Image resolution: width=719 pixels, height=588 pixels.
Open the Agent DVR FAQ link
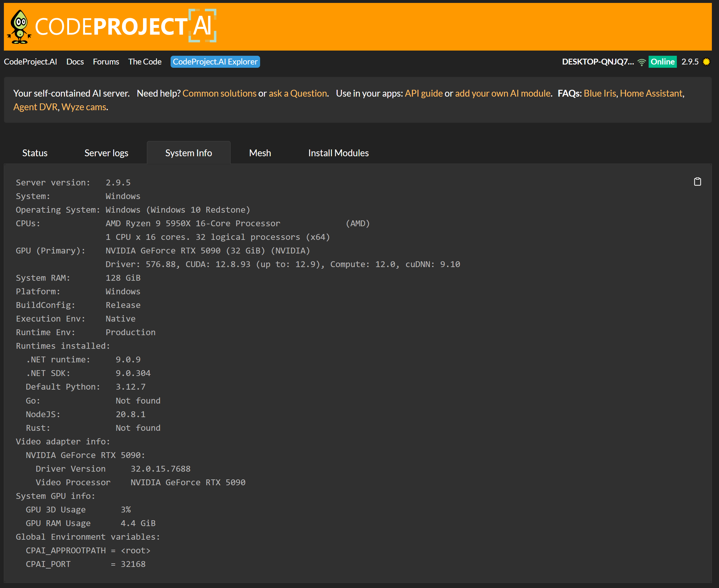point(35,107)
